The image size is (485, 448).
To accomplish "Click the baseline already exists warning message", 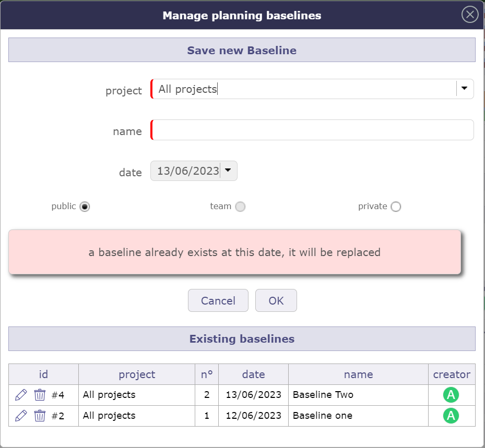I will coord(234,252).
